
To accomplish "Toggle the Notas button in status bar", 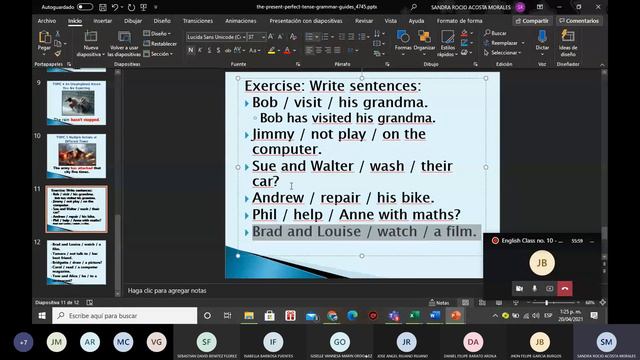I will click(x=439, y=303).
